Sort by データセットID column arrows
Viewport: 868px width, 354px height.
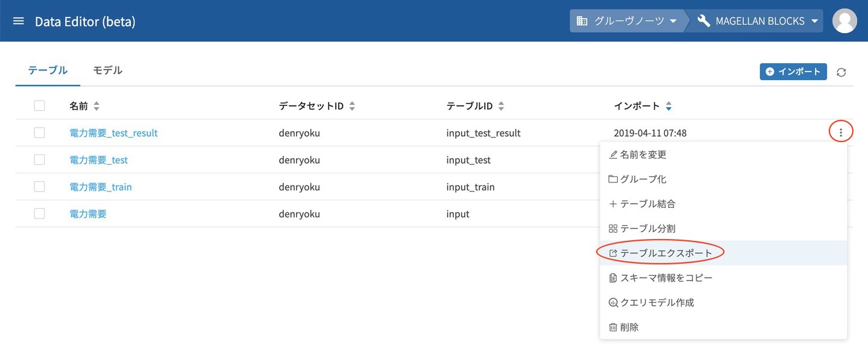352,107
